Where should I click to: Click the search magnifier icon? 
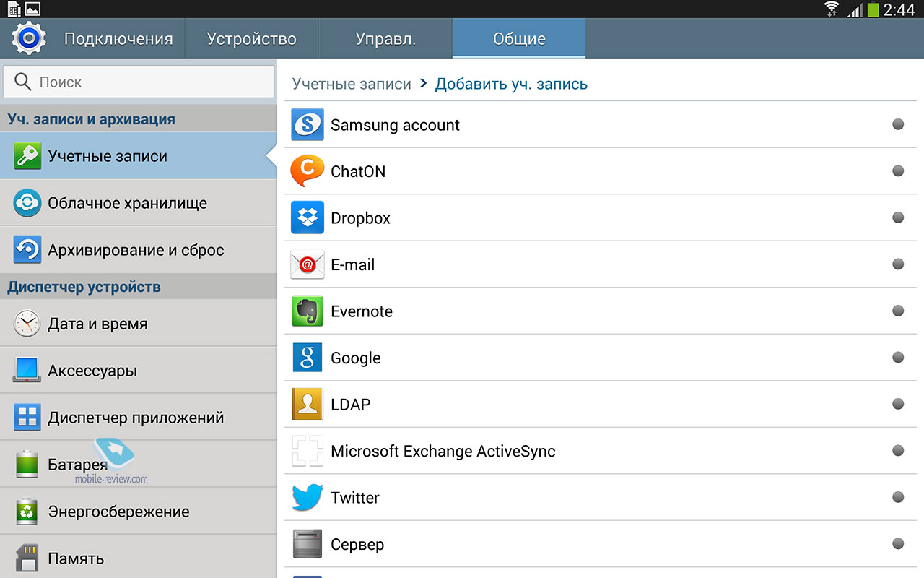click(x=23, y=82)
